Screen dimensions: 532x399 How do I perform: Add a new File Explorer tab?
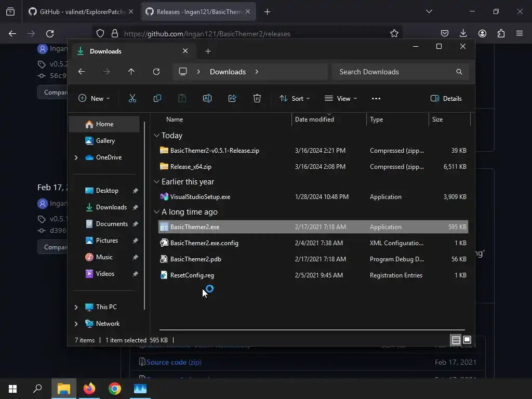208,51
